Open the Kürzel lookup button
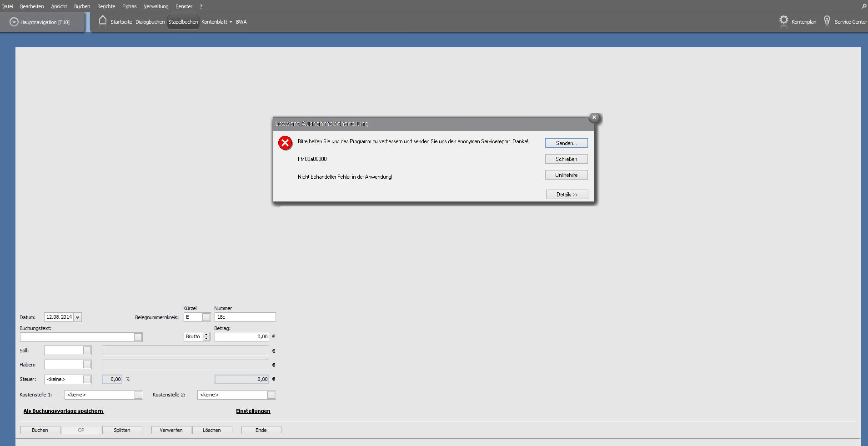Screen dimensions: 868x446 [x=206, y=317]
